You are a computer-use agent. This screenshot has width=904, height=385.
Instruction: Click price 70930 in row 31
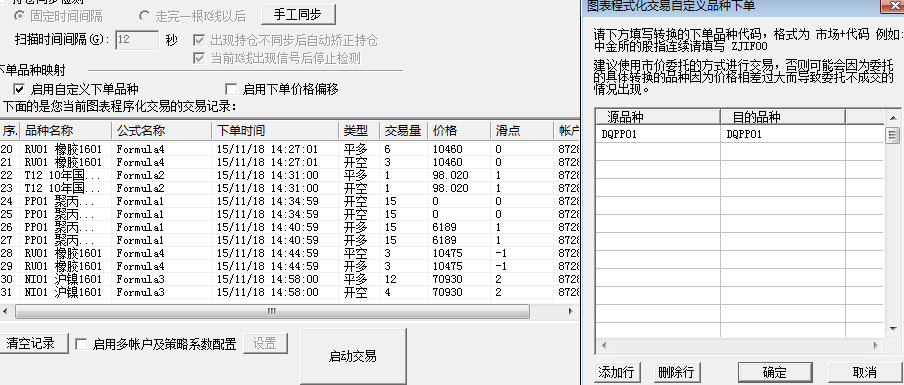pyautogui.click(x=448, y=292)
